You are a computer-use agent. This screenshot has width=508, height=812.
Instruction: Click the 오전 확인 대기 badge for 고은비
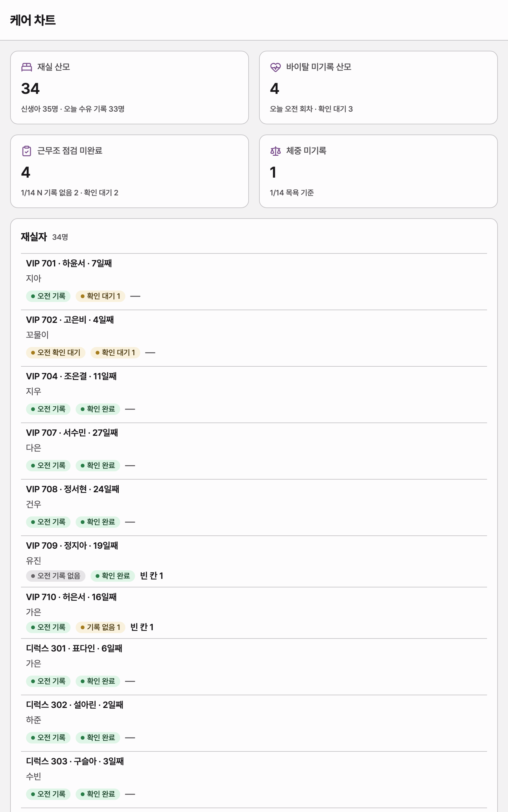coord(56,353)
